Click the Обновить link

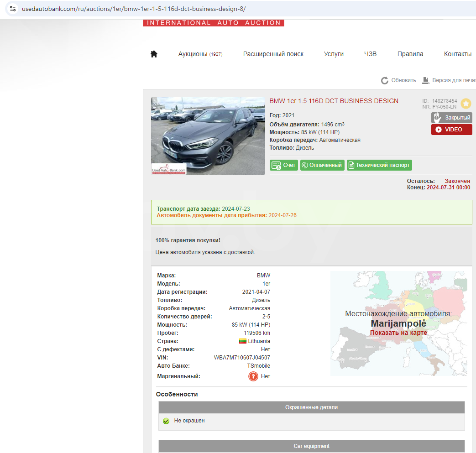[403, 80]
